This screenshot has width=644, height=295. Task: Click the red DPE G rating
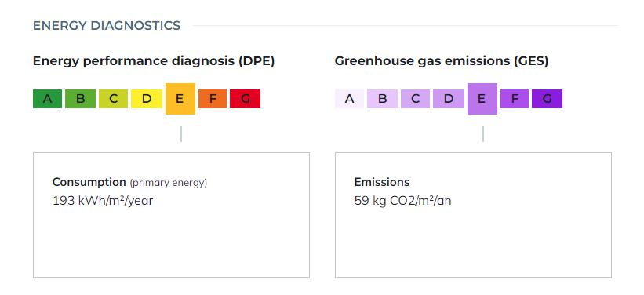click(245, 99)
